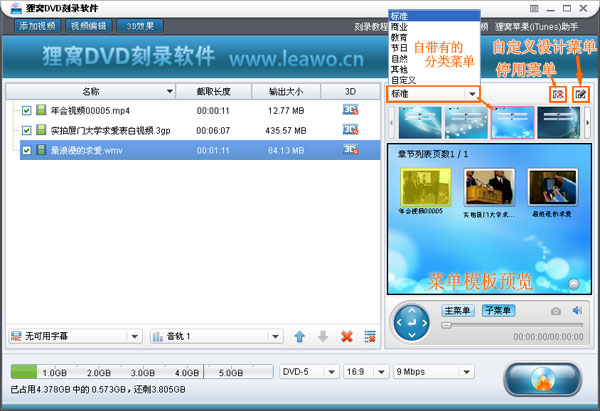600x411 pixels.
Task: Select 自然 menu category
Action: [x=434, y=59]
